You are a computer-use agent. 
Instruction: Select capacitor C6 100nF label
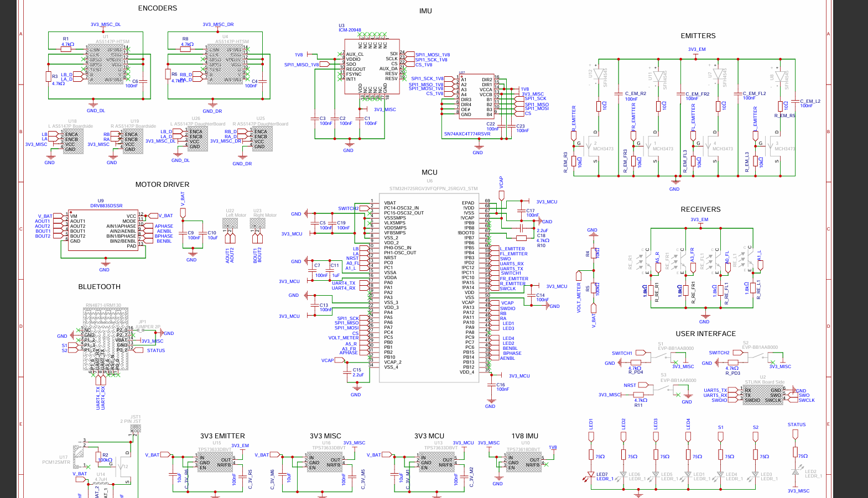(132, 83)
